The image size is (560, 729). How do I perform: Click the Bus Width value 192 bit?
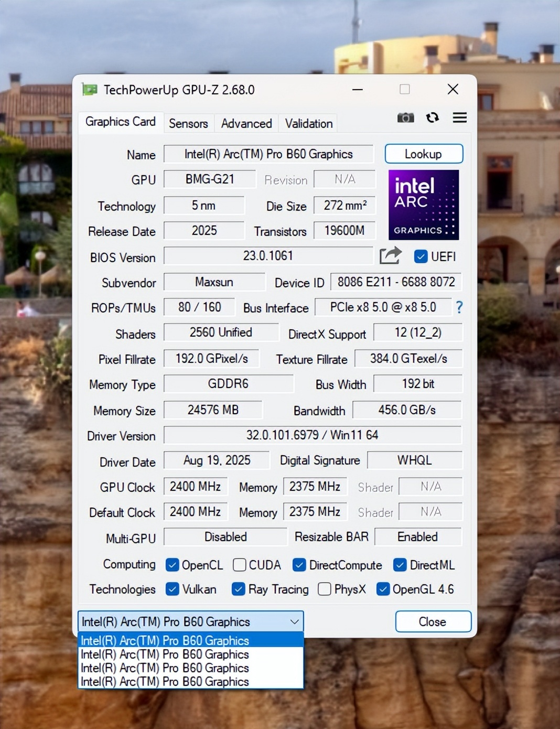click(x=418, y=384)
